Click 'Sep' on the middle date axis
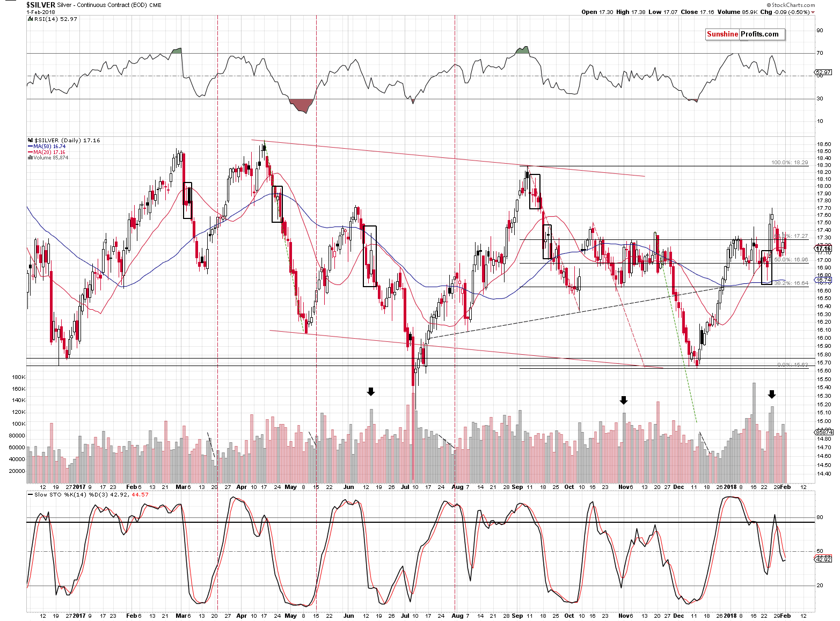The width and height of the screenshot is (840, 621). click(x=517, y=487)
